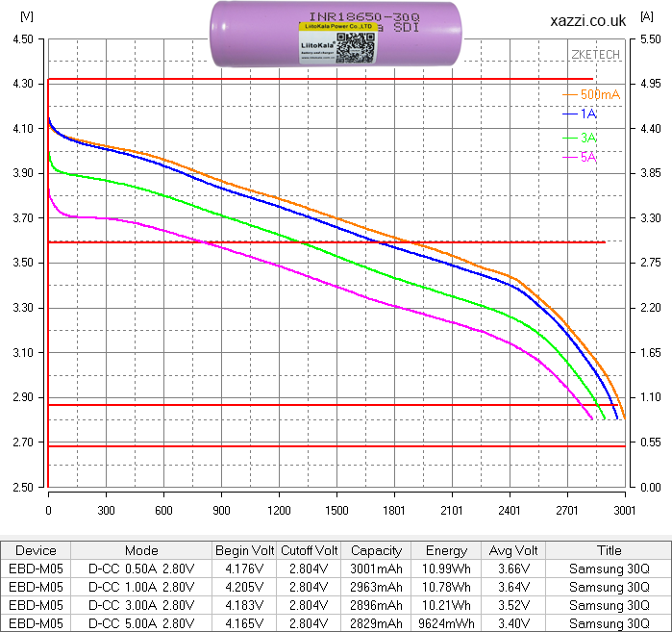Click the 3.64V average voltage cell
672x632 pixels.
coord(513,587)
